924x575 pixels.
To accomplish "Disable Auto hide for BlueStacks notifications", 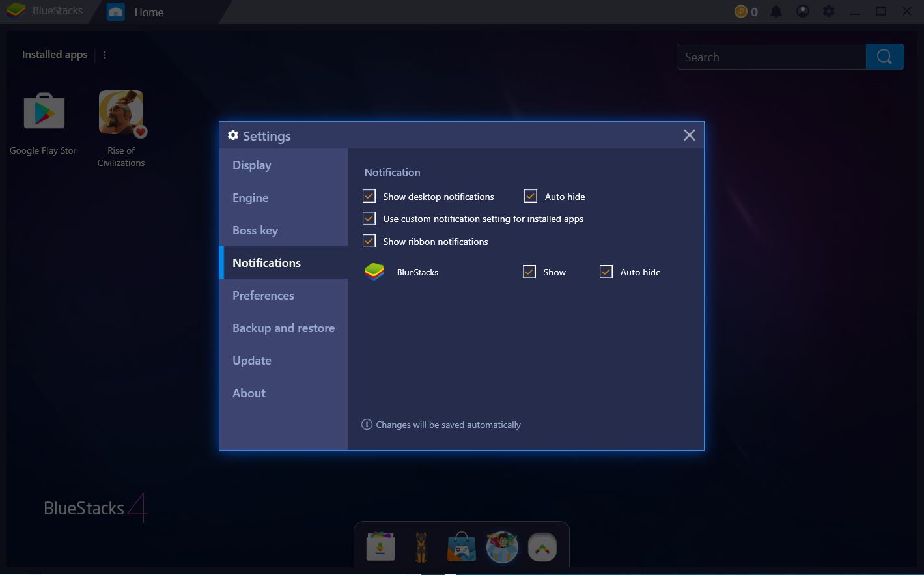I will (606, 272).
